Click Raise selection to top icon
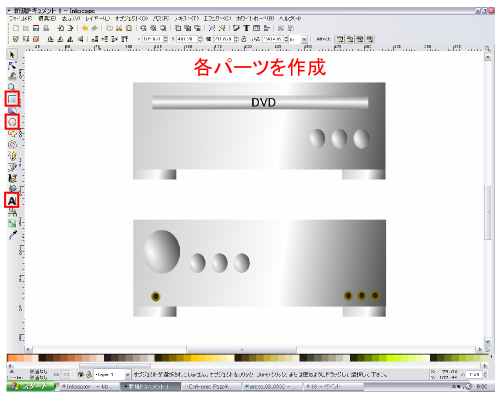Screen dimensions: 500x400 [x=125, y=39]
